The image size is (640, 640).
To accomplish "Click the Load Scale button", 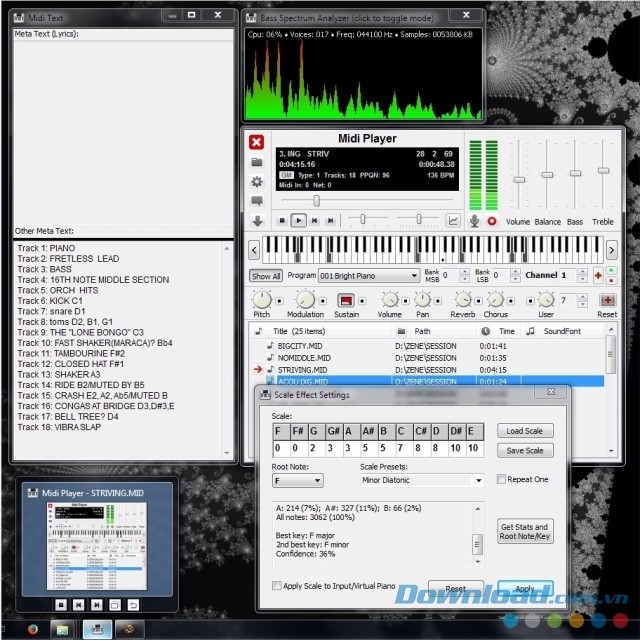I will click(525, 431).
